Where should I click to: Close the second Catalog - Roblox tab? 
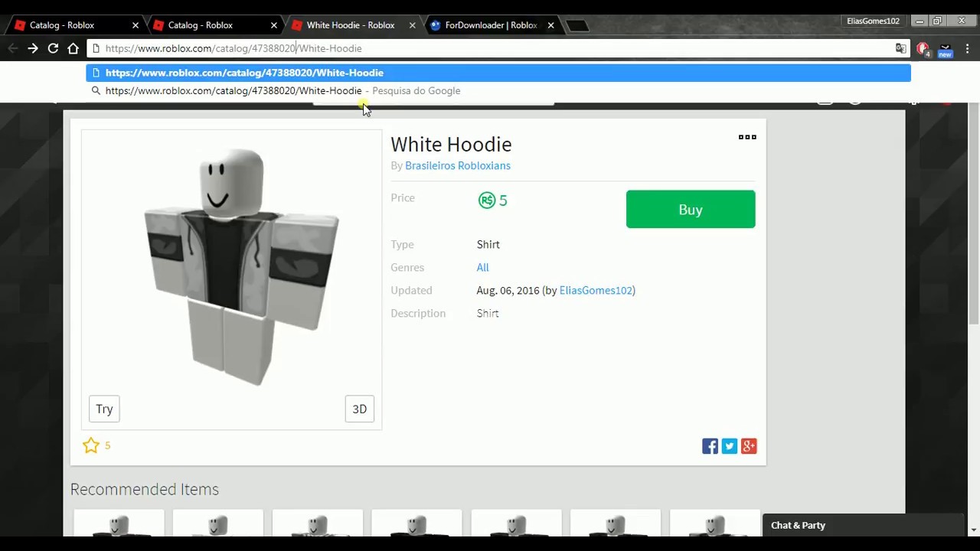coord(273,25)
